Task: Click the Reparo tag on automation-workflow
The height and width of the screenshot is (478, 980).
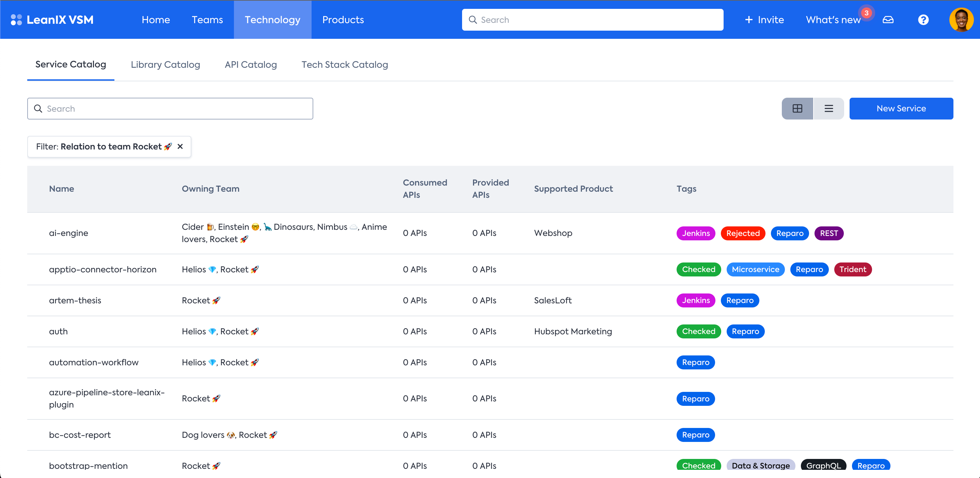Action: click(695, 362)
